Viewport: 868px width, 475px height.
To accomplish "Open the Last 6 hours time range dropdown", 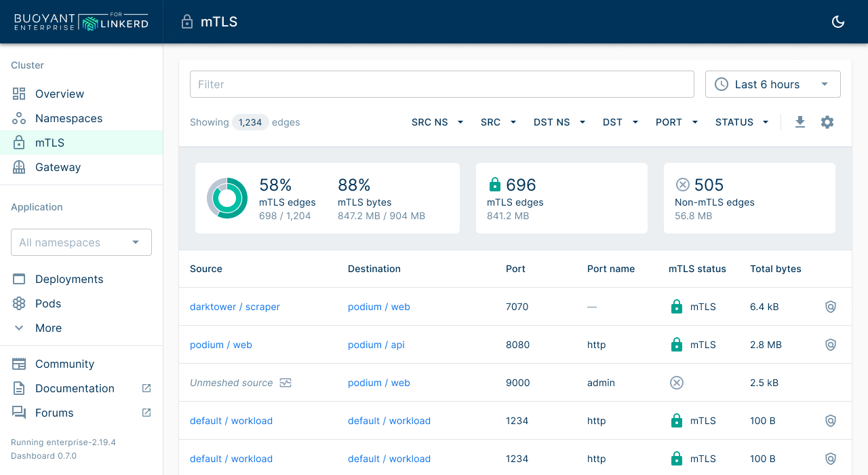I will point(772,83).
